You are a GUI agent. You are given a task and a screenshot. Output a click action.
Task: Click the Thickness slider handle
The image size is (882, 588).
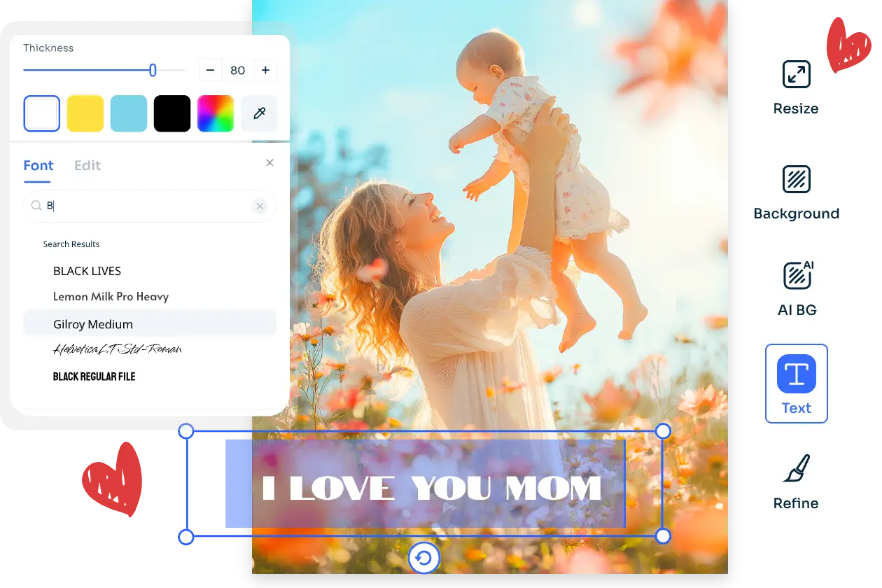153,70
